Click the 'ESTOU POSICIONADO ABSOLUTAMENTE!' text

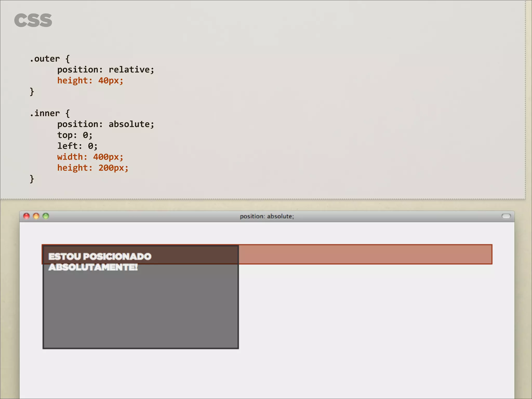[100, 262]
